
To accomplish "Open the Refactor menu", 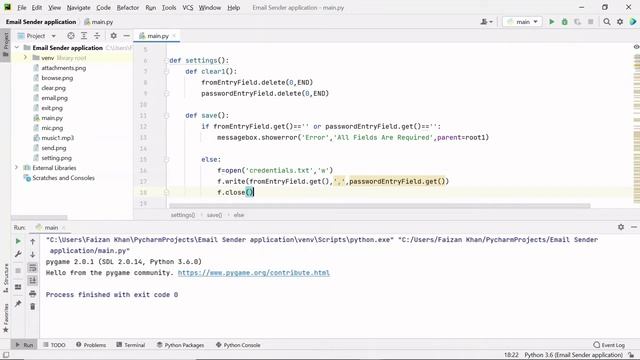I will [128, 7].
